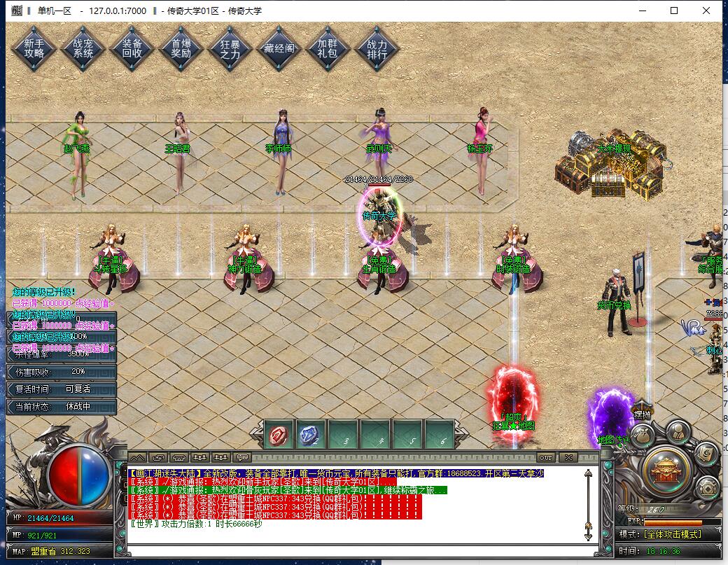Open the 加群礼包 diamond button
Image resolution: width=728 pixels, height=565 pixels.
pos(328,48)
